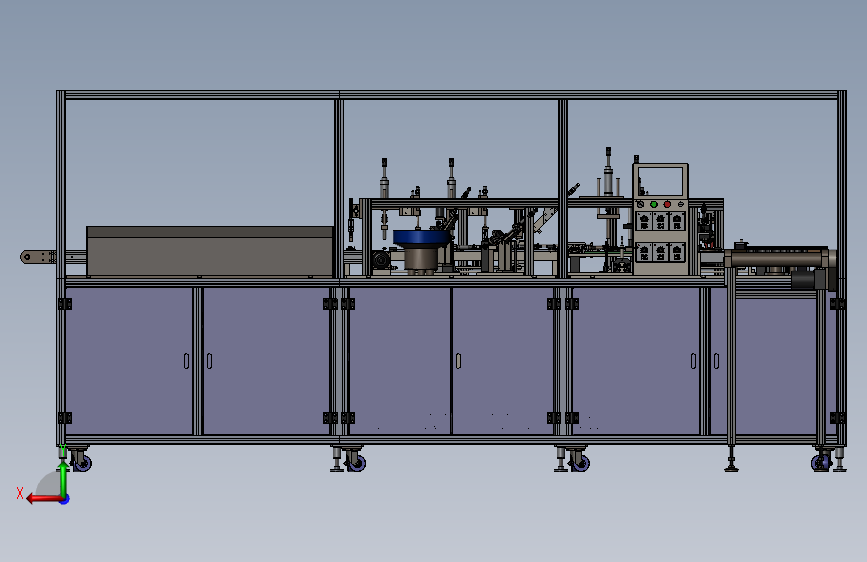Image resolution: width=867 pixels, height=562 pixels.
Task: Select the round black motor left of the bowl feeder
Action: point(380,259)
